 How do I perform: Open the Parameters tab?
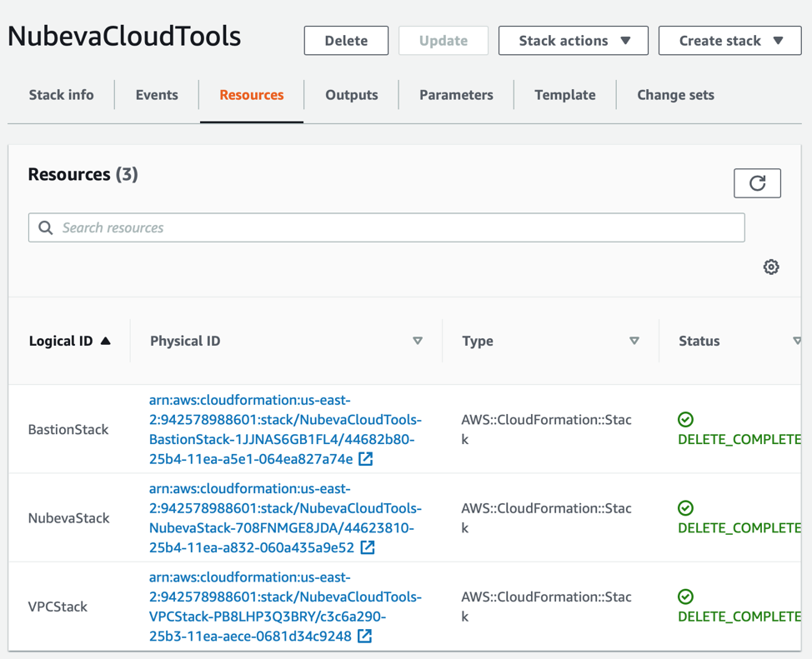point(456,95)
